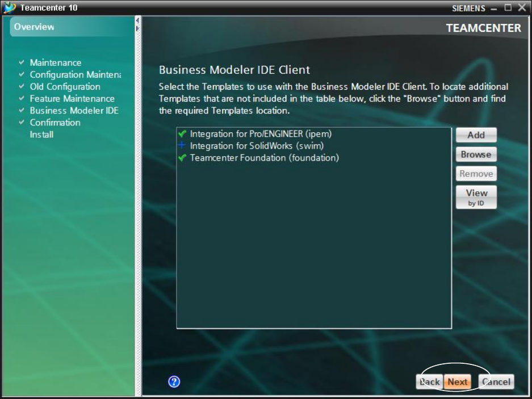Select Feature Maintenance step in sidebar
The width and height of the screenshot is (532, 399).
pos(72,99)
